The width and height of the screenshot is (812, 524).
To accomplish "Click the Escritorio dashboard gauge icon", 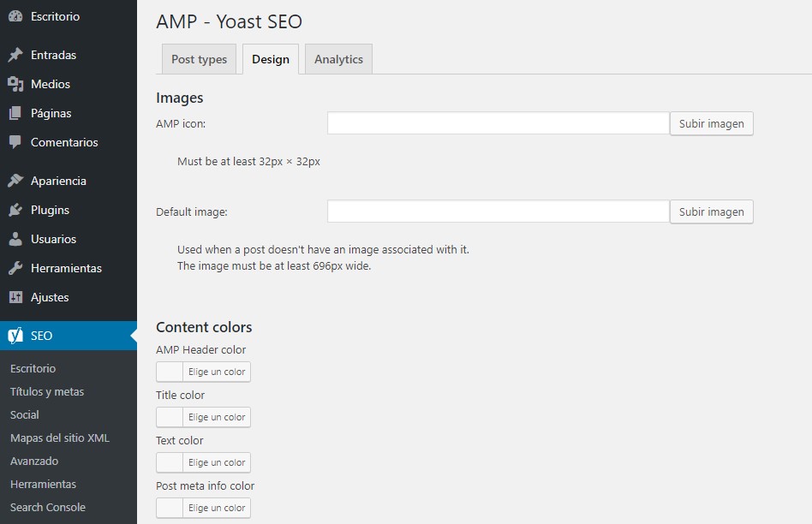I will pos(15,16).
